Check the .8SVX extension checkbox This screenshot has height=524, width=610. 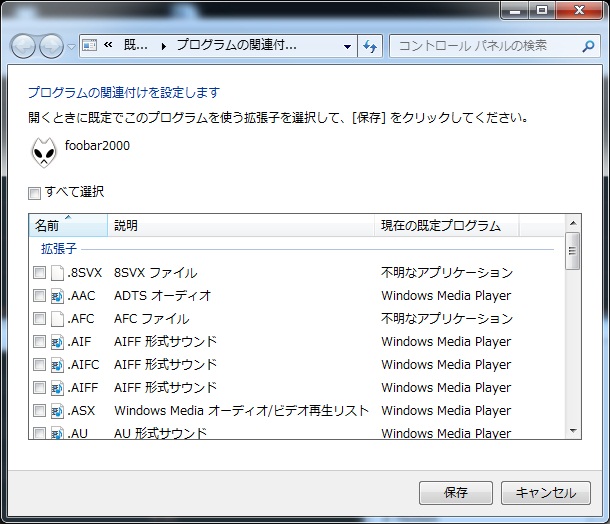(39, 272)
